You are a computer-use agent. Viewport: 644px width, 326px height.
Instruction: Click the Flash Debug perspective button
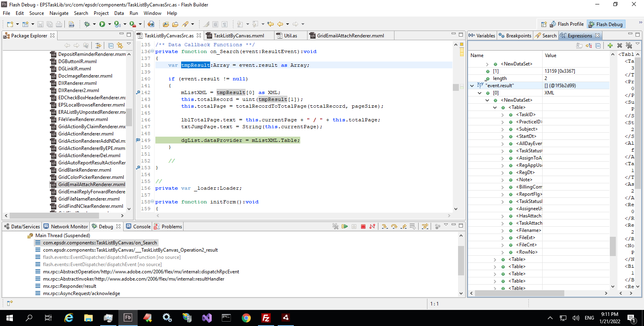(606, 24)
